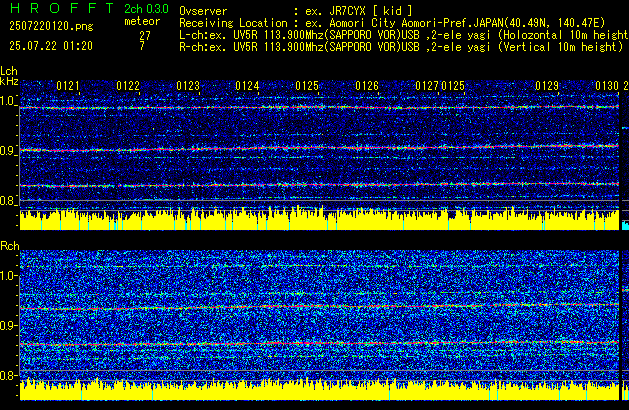Select the 0127 time marker

tap(427, 86)
